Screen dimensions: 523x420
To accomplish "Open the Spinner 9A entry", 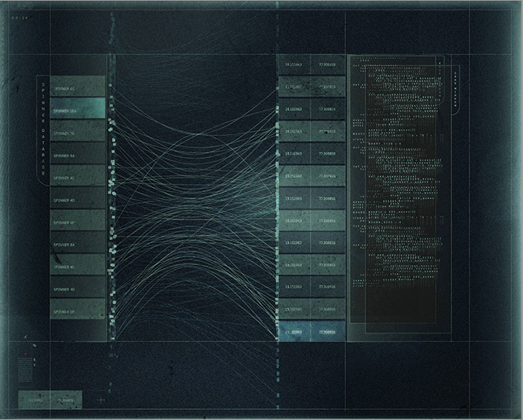I will pyautogui.click(x=77, y=156).
